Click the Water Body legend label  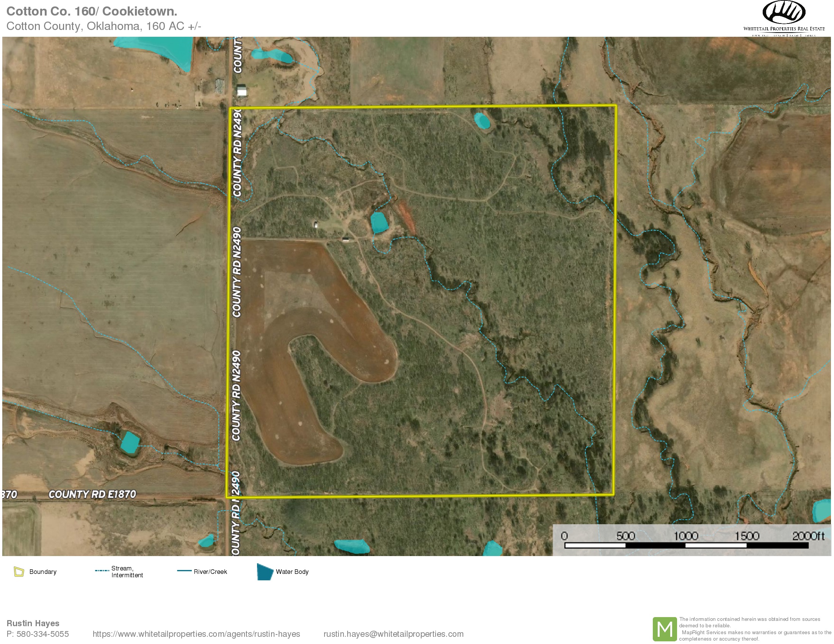coord(292,572)
